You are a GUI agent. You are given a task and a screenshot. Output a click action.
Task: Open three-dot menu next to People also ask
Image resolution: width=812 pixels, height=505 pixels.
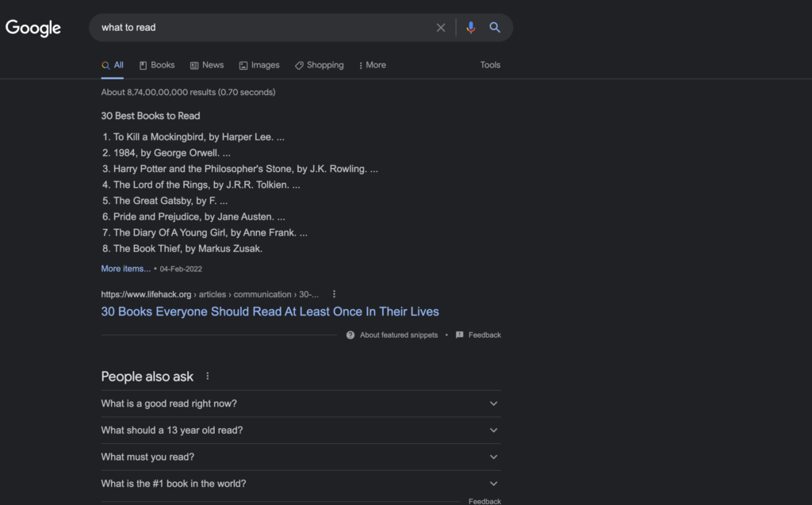click(x=208, y=377)
